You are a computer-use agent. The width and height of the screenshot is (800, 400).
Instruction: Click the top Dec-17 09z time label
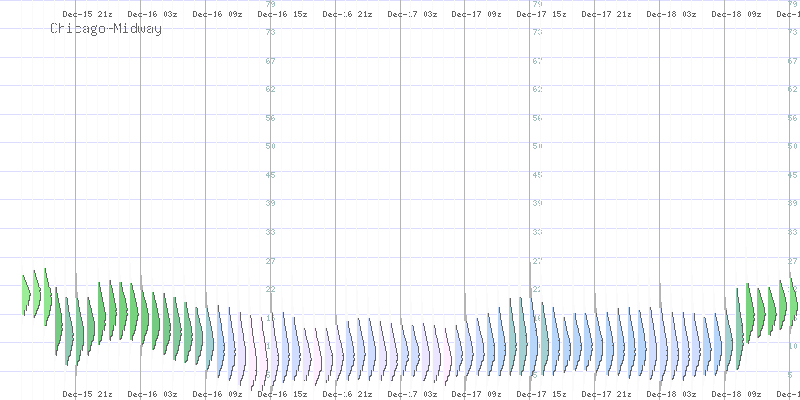(x=475, y=15)
